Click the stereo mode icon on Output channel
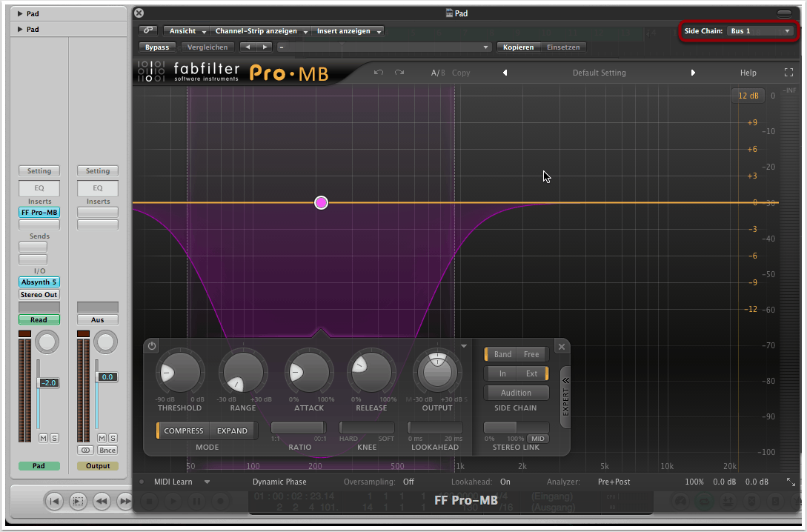This screenshot has width=807, height=532. (x=84, y=450)
